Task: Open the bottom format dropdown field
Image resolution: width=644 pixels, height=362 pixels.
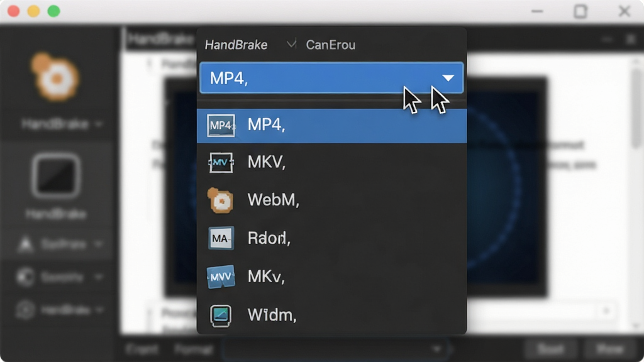Action: (335, 349)
